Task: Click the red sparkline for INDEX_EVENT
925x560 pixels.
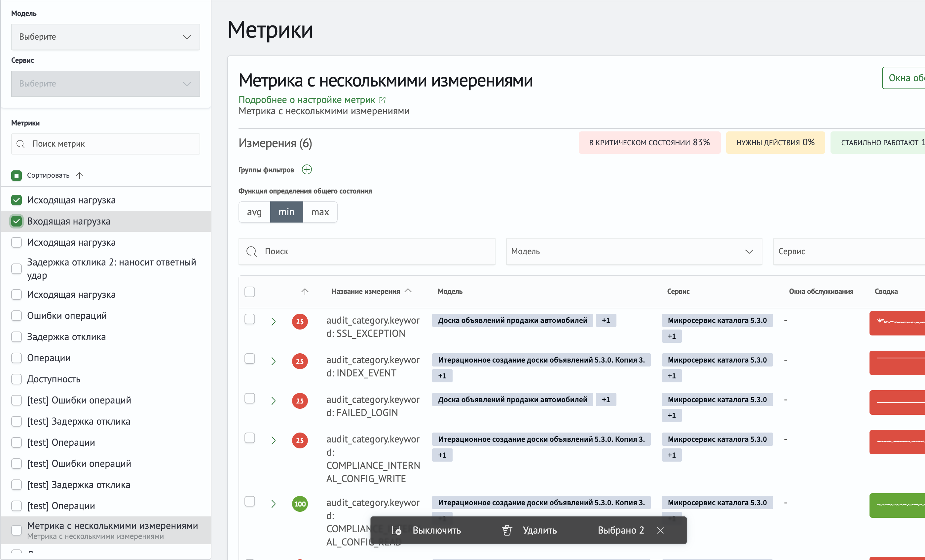Action: (897, 363)
